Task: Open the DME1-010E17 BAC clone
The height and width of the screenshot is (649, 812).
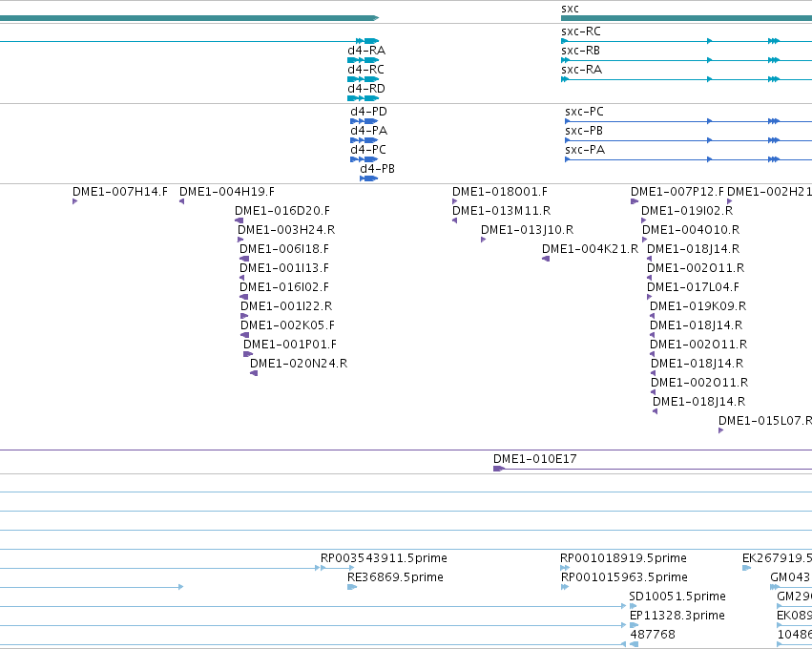Action: click(x=535, y=459)
